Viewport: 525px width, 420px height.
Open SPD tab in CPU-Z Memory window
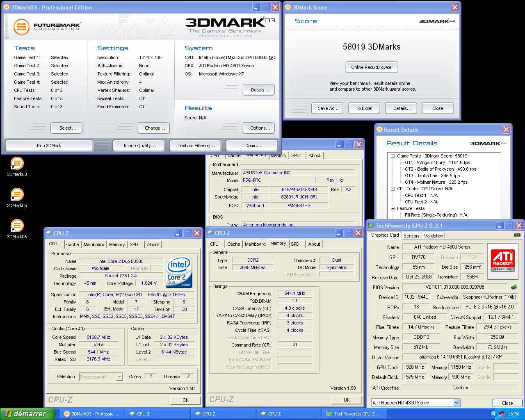(x=295, y=244)
